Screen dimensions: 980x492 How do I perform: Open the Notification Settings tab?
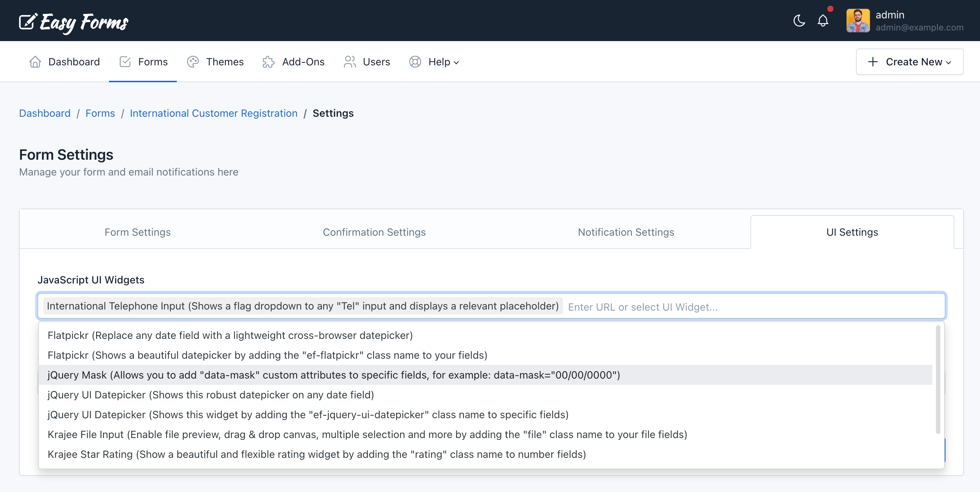click(x=625, y=232)
